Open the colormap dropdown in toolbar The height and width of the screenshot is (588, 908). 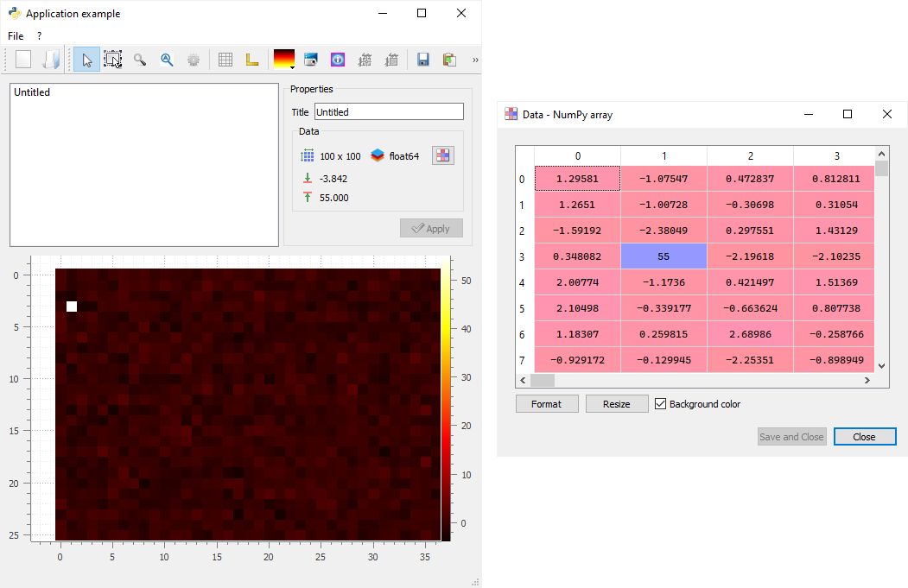point(284,60)
